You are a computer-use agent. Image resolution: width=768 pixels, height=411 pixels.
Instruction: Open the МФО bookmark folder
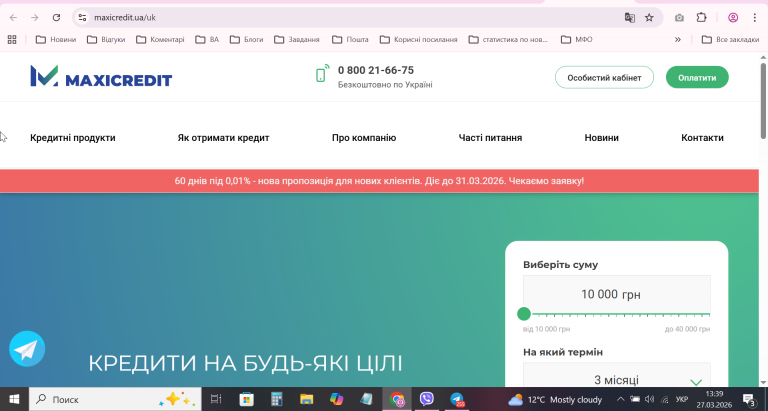576,39
